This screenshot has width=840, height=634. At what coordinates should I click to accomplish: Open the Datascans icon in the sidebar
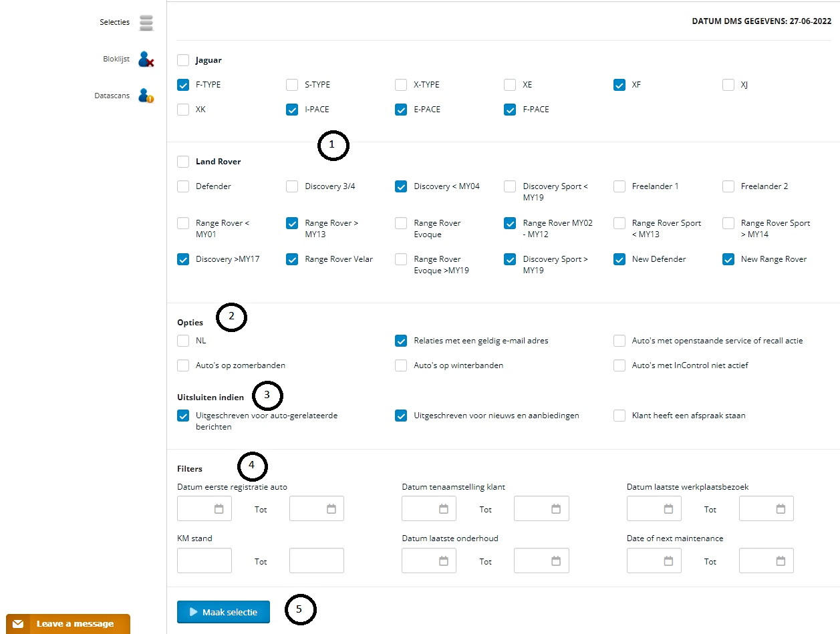click(x=145, y=96)
